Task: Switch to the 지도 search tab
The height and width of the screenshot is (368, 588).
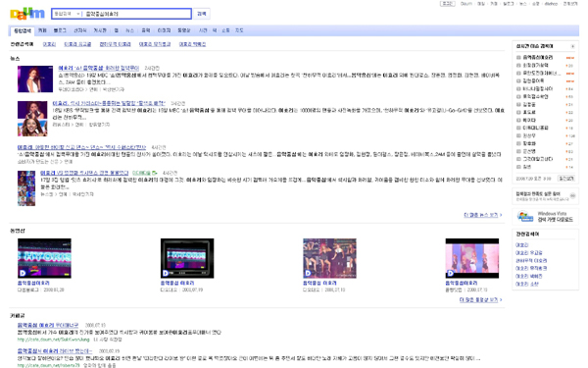Action: 239,30
